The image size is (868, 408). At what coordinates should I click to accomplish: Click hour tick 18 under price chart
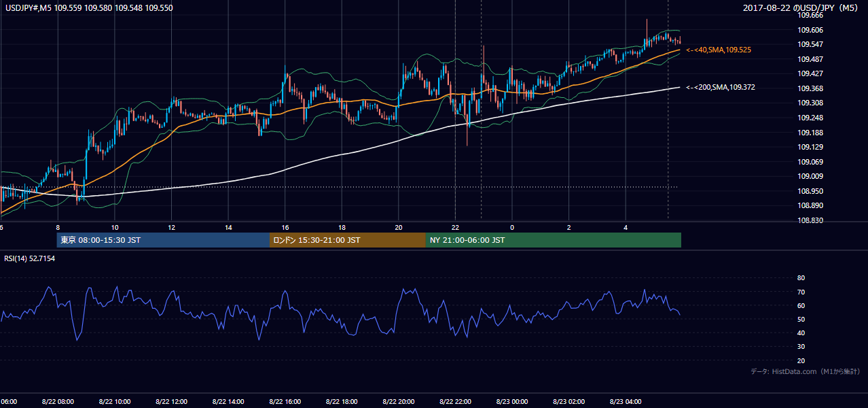(x=342, y=228)
